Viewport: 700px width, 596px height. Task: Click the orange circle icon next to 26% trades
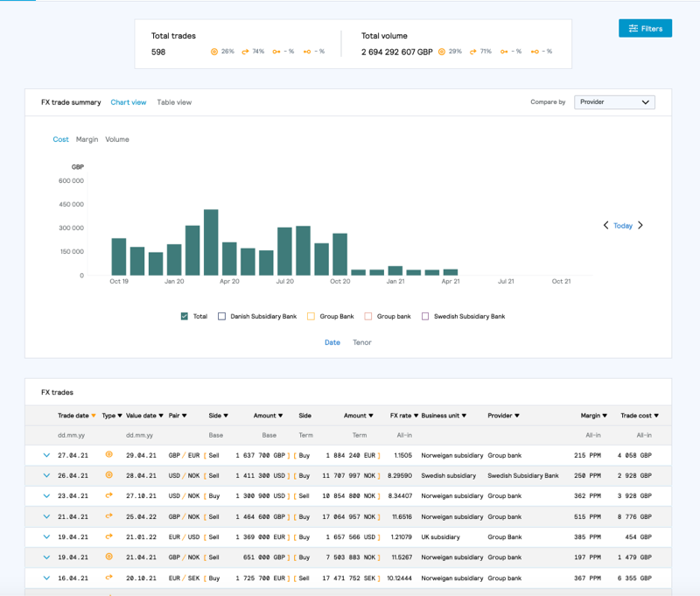click(x=214, y=50)
